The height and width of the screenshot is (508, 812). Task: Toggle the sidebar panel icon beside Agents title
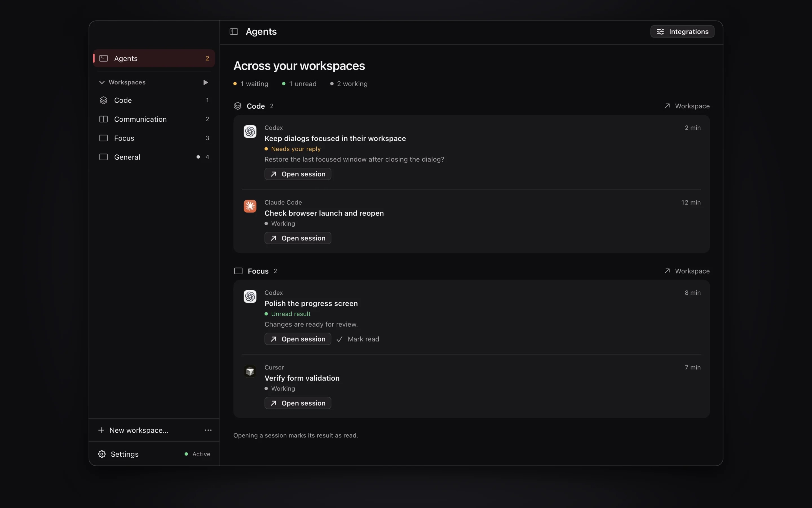(x=234, y=32)
